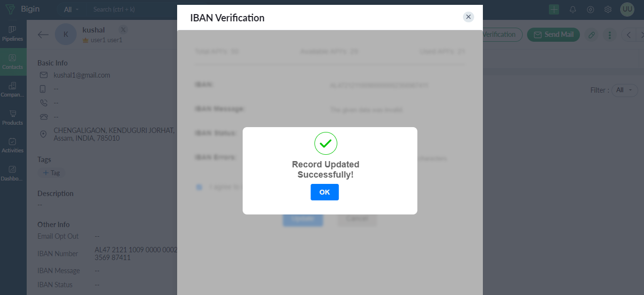
Task: Go to previous record arrow
Action: pos(629,34)
